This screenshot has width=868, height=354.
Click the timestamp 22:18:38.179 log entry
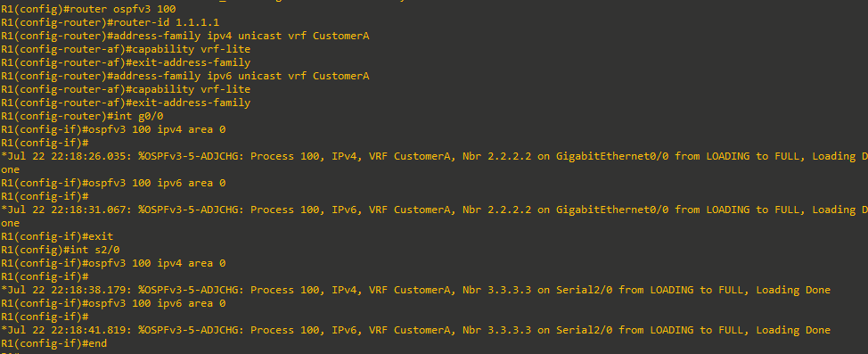[x=416, y=290]
